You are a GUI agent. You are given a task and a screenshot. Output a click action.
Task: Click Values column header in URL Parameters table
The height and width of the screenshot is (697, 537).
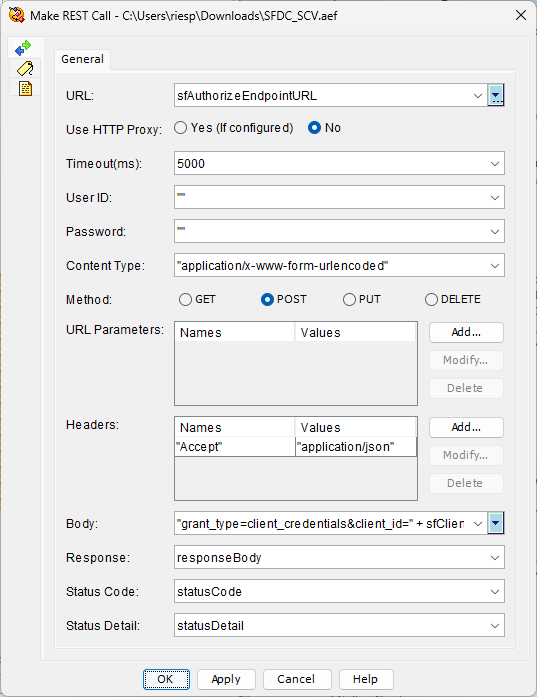coord(356,332)
